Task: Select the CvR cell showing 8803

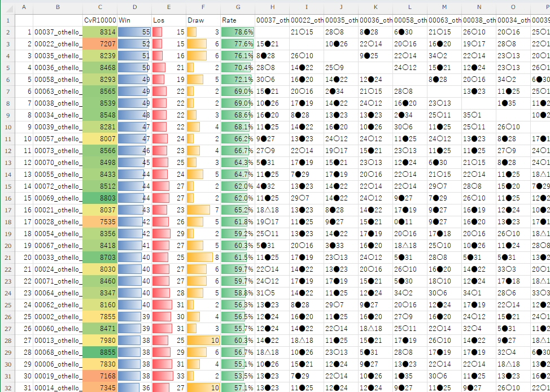Action: pyautogui.click(x=99, y=198)
